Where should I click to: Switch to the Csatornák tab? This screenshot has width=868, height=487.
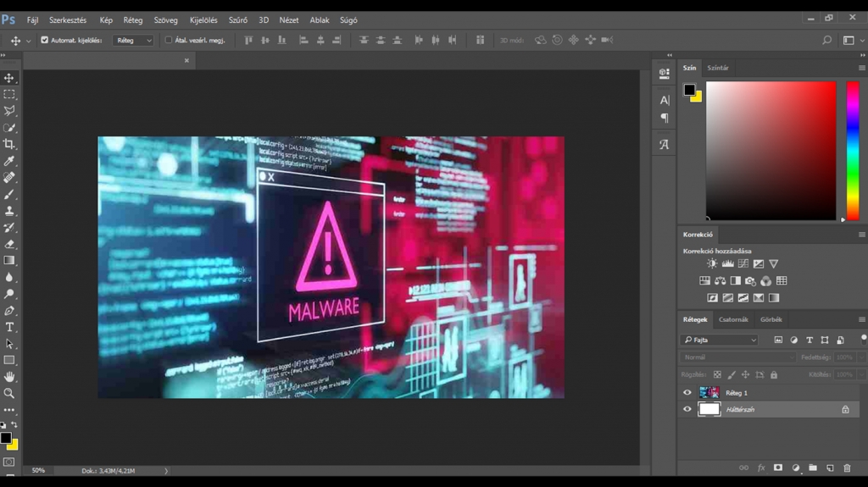coord(733,319)
